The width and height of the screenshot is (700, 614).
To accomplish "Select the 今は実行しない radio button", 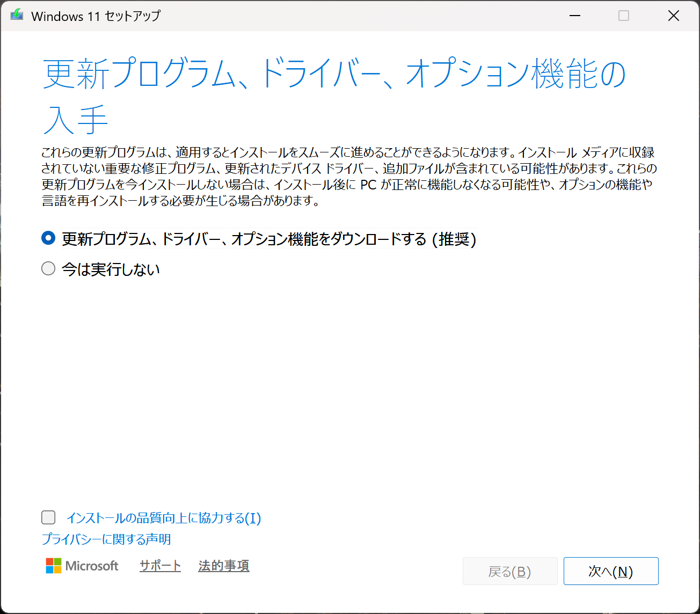I will click(x=48, y=268).
